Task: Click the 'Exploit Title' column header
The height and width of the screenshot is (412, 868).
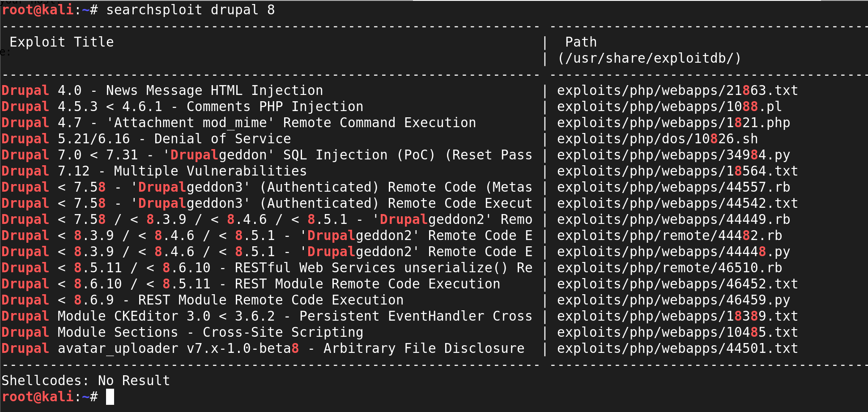Action: click(62, 42)
